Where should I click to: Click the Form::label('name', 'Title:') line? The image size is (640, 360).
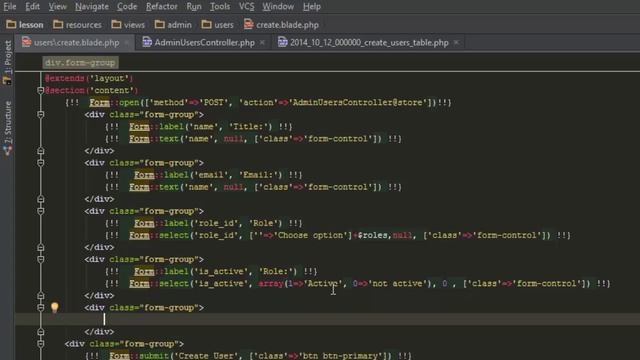[199, 127]
